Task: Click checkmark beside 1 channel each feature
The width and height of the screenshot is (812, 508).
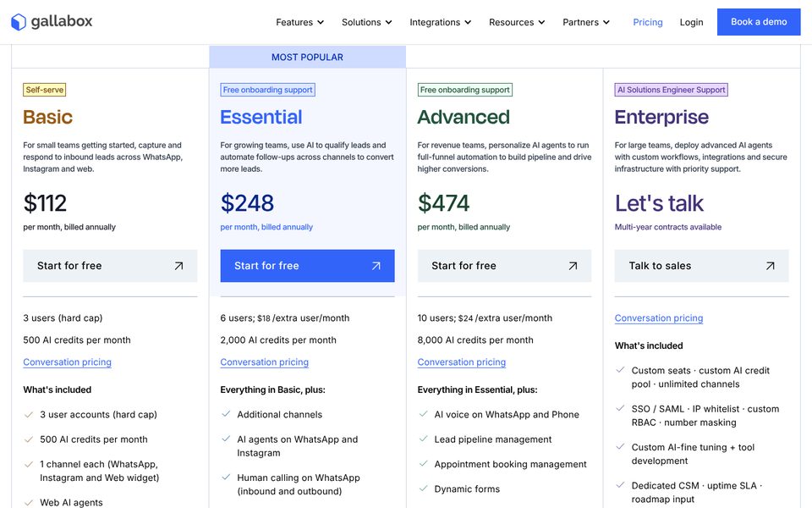Action: (29, 464)
